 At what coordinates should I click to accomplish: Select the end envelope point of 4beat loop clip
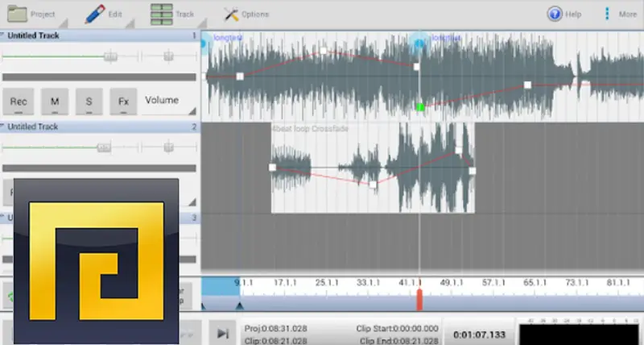[x=473, y=171]
